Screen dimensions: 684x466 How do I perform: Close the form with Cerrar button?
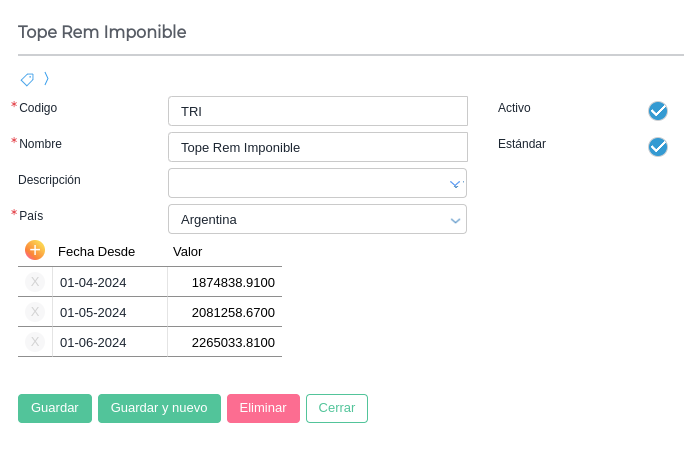coord(337,408)
